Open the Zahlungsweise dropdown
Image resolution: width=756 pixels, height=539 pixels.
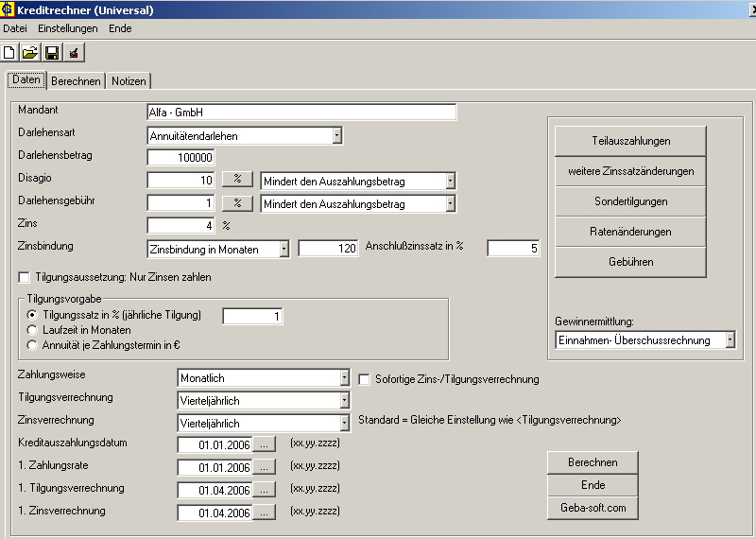(344, 378)
